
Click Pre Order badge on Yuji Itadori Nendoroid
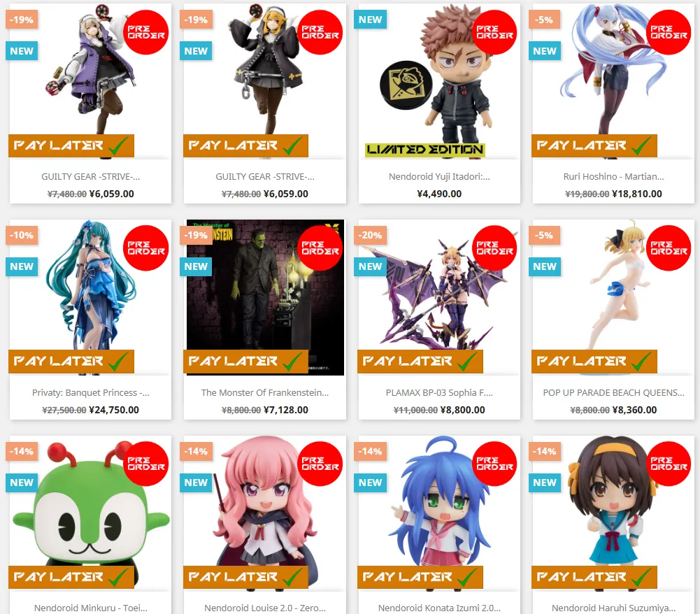[x=494, y=32]
